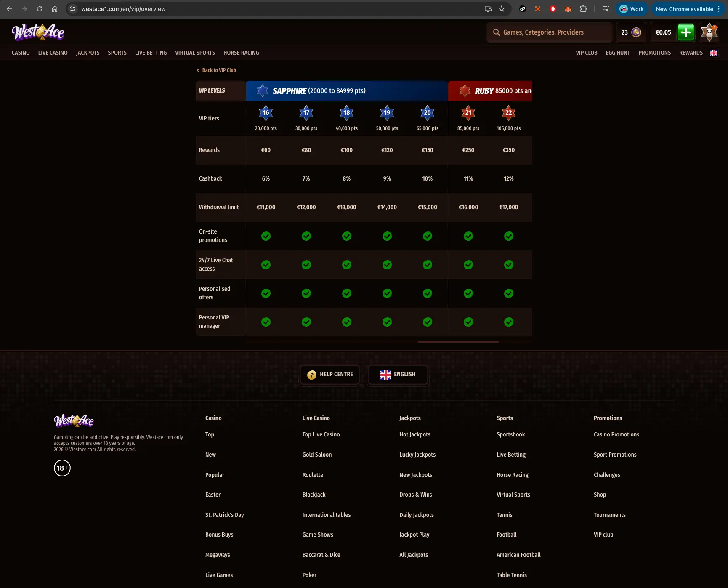Click tier 17 Live Chat access checkmark
This screenshot has height=588, width=728.
pyautogui.click(x=306, y=265)
